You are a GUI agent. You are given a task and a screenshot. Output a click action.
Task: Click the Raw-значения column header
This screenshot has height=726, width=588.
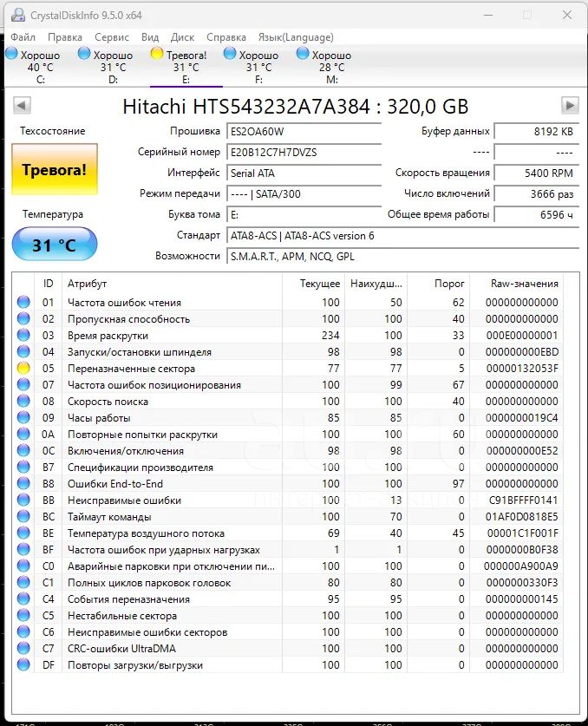524,284
